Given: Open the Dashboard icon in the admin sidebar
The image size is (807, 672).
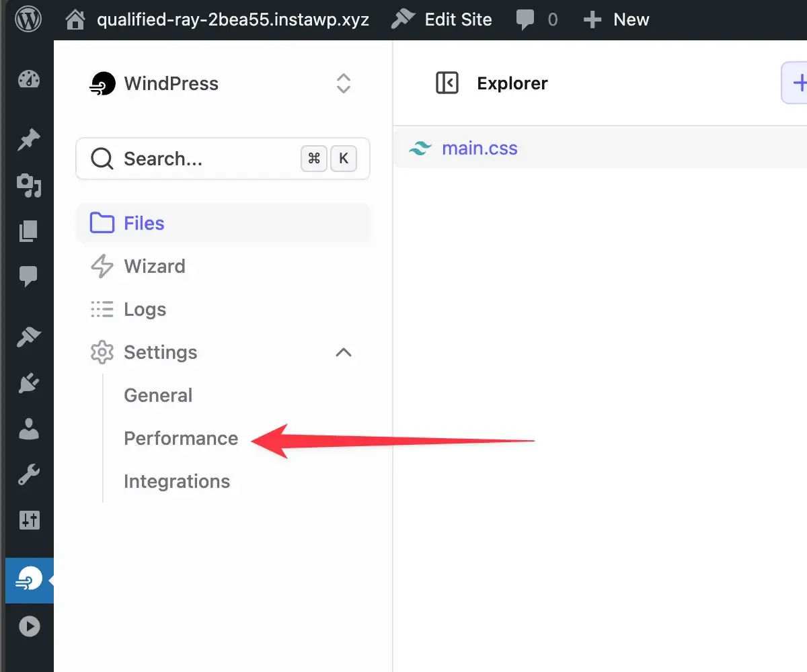Looking at the screenshot, I should (28, 79).
